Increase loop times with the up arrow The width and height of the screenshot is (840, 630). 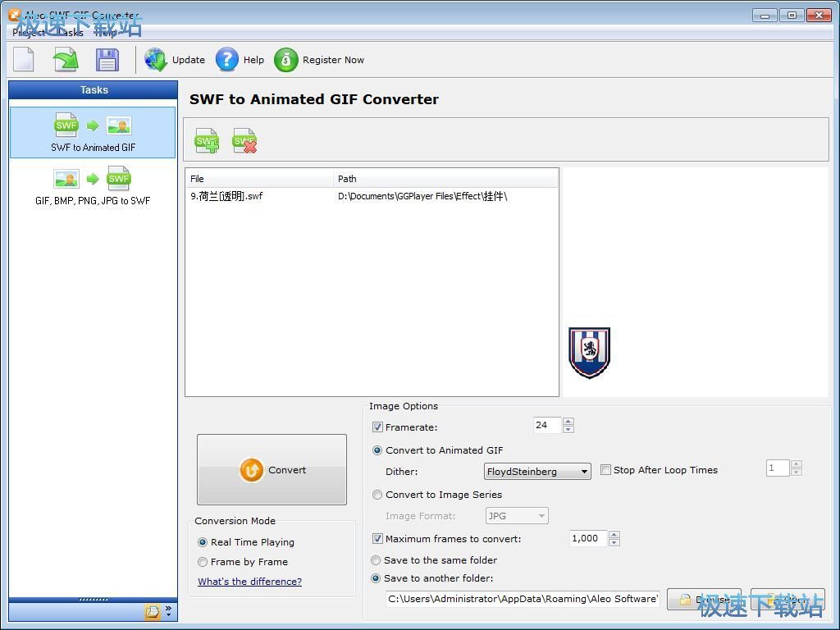click(797, 464)
